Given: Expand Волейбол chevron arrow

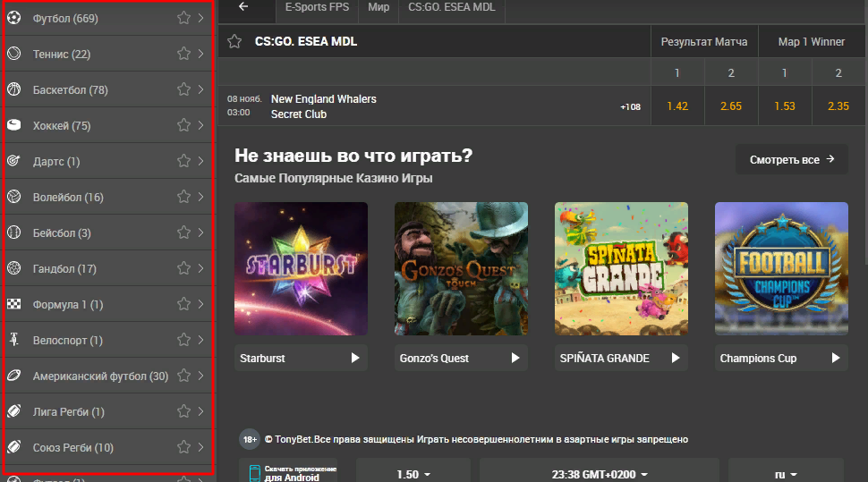Looking at the screenshot, I should pyautogui.click(x=201, y=197).
